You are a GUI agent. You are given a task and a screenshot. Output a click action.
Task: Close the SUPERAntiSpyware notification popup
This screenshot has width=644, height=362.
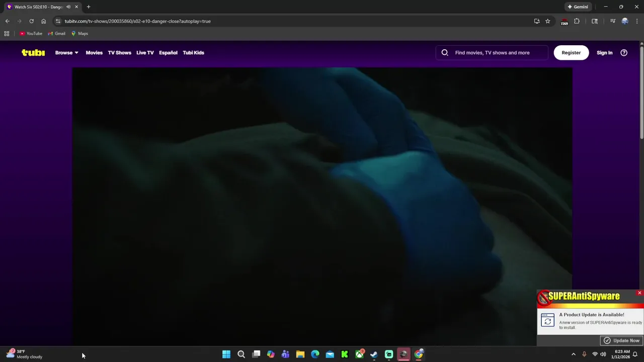[x=639, y=293]
